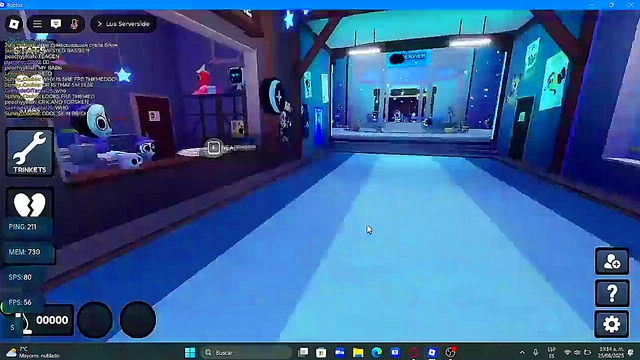
Task: Open Task View on the taskbar
Action: [303, 352]
